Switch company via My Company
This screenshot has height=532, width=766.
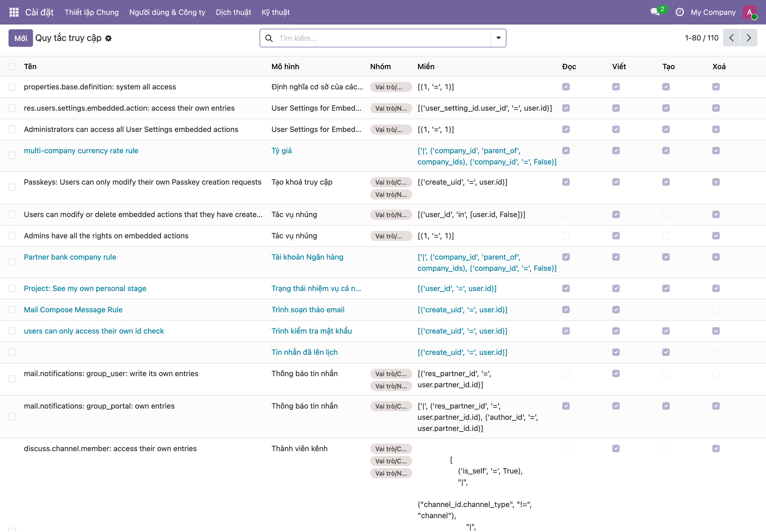(x=713, y=12)
